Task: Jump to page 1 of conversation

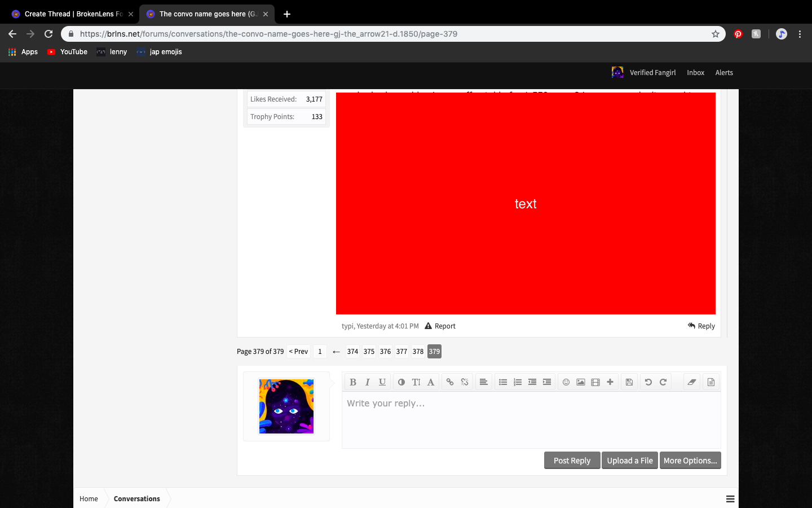Action: [320, 352]
